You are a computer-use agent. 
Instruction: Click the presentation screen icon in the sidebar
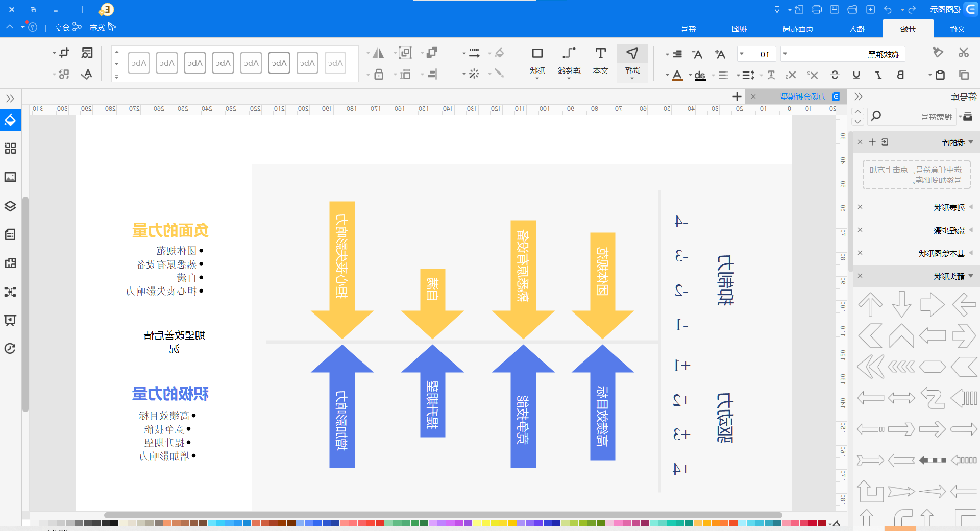[x=10, y=320]
